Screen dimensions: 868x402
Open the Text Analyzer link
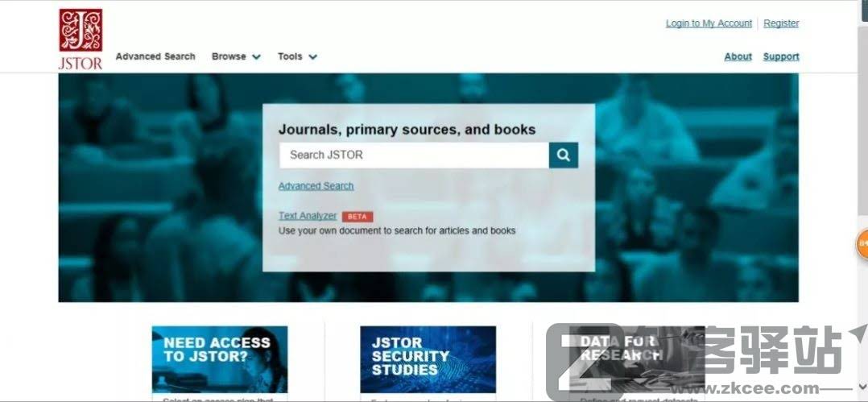tap(308, 216)
